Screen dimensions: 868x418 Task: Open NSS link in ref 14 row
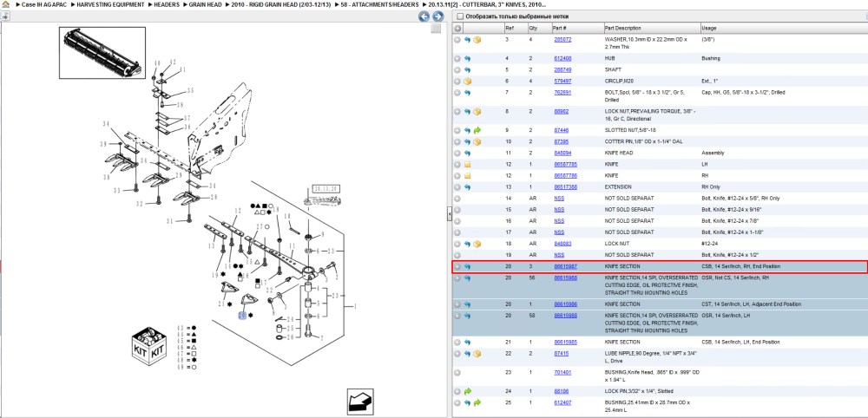click(559, 199)
